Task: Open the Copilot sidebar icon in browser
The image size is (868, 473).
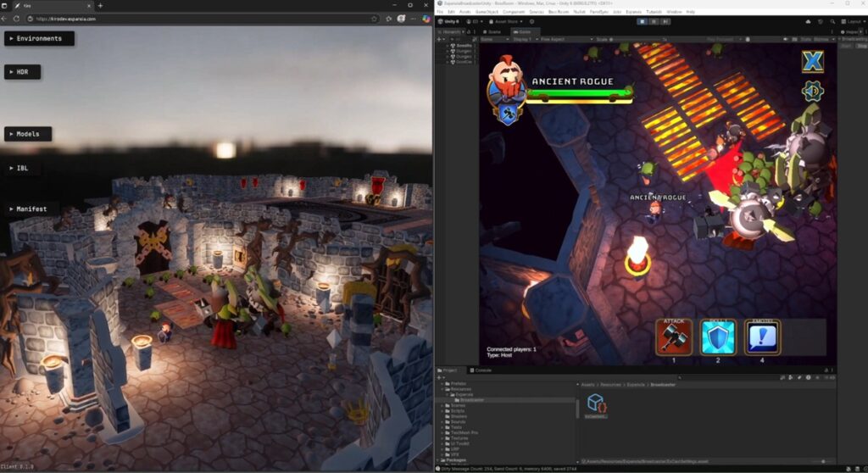Action: pyautogui.click(x=426, y=19)
